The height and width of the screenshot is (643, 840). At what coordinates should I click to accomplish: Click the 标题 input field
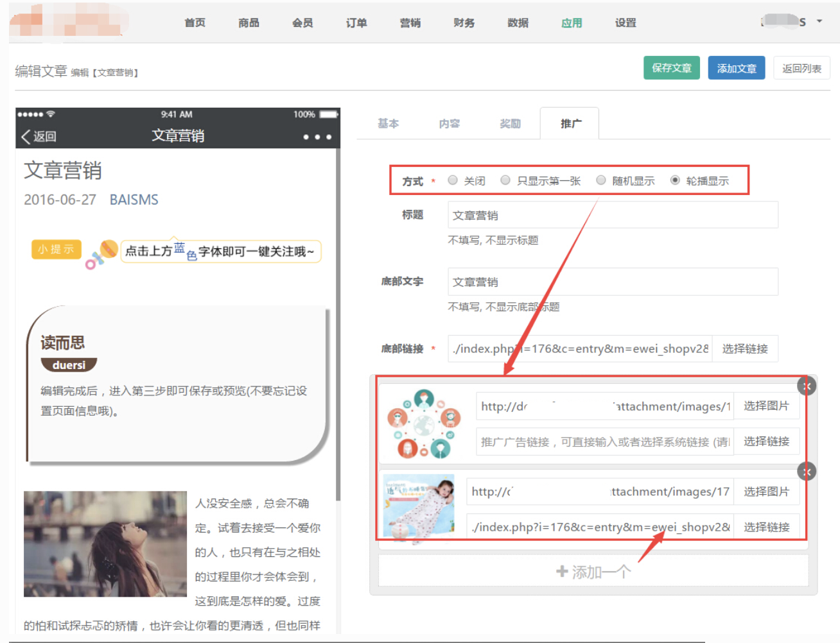tap(613, 215)
